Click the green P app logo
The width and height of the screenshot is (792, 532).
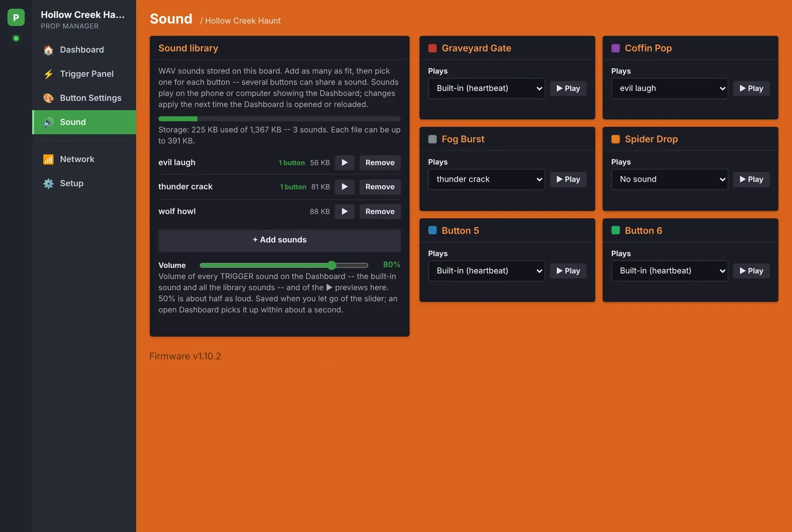[x=16, y=17]
